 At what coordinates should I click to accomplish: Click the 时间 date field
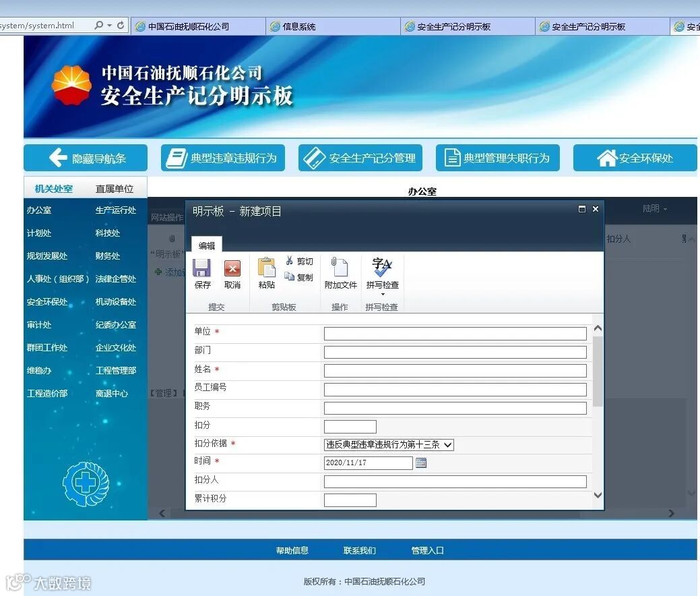[x=368, y=463]
